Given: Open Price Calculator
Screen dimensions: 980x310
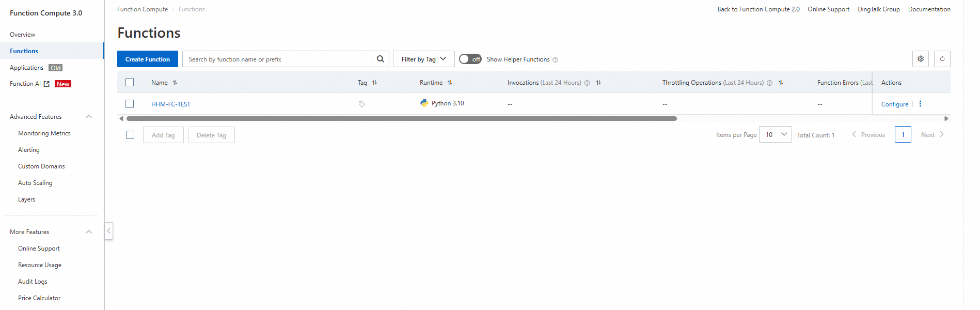Looking at the screenshot, I should [x=39, y=298].
